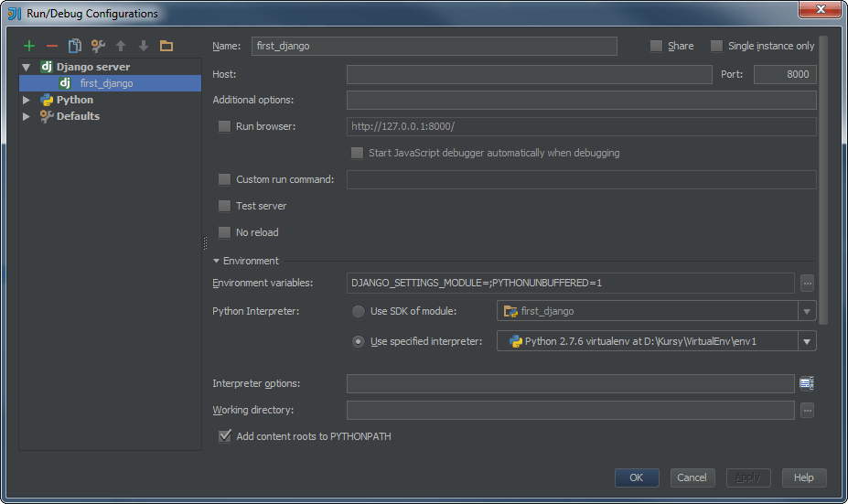Click the Working directory text field

click(571, 411)
